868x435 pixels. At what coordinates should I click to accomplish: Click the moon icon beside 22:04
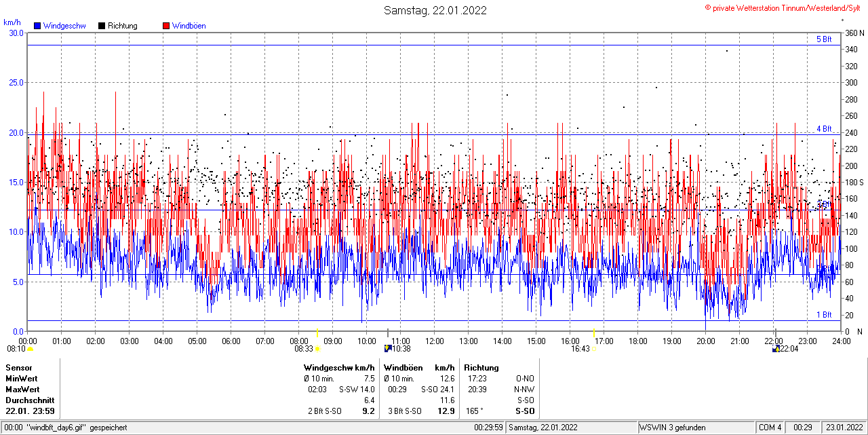775,348
